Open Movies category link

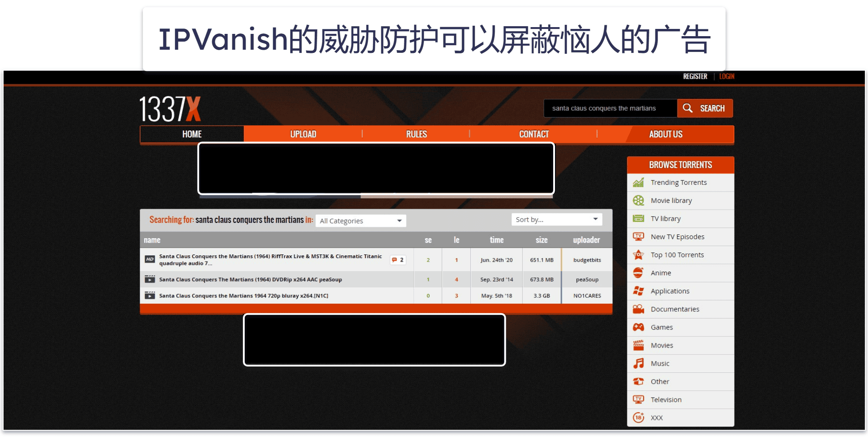pyautogui.click(x=662, y=345)
